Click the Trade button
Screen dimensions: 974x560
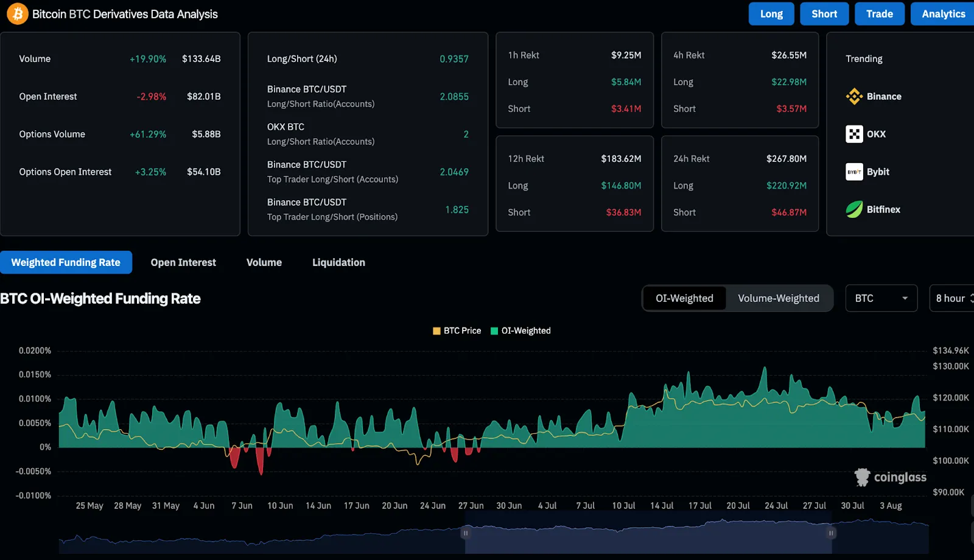(879, 14)
